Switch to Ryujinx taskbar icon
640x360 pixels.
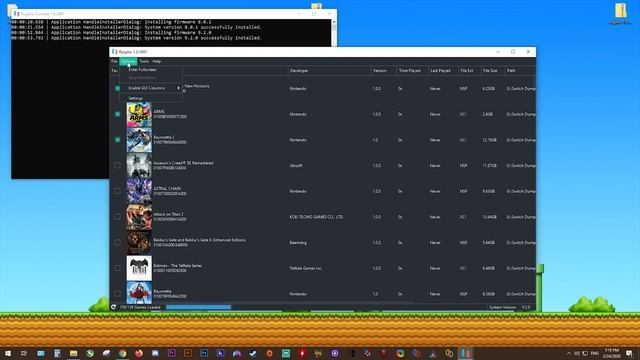pyautogui.click(x=466, y=353)
